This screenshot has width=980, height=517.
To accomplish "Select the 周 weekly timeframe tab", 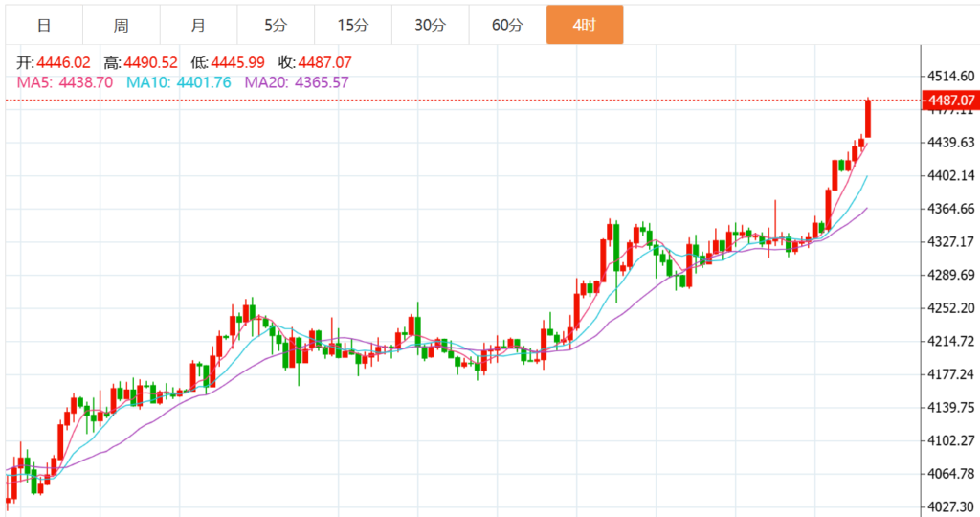I will tap(121, 25).
